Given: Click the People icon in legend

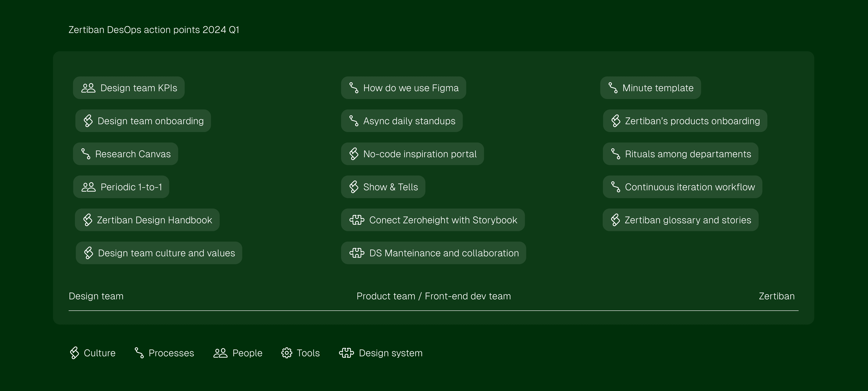Looking at the screenshot, I should click(220, 353).
